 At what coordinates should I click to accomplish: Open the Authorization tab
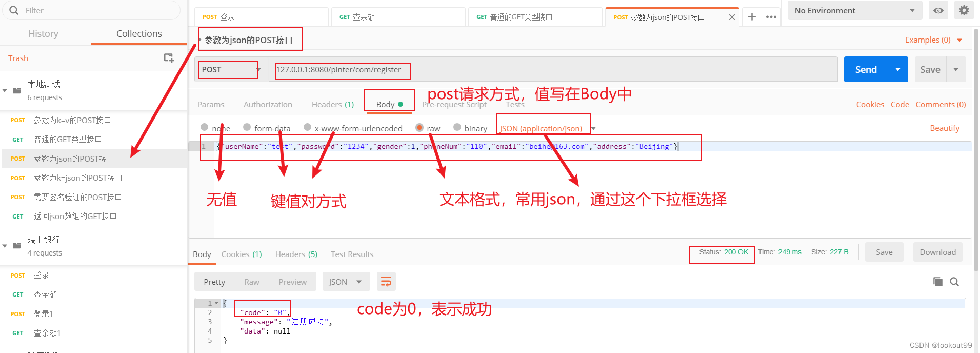pos(268,104)
